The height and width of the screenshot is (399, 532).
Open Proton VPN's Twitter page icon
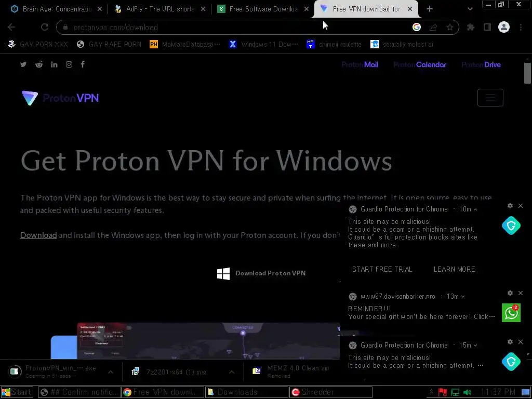pos(23,64)
